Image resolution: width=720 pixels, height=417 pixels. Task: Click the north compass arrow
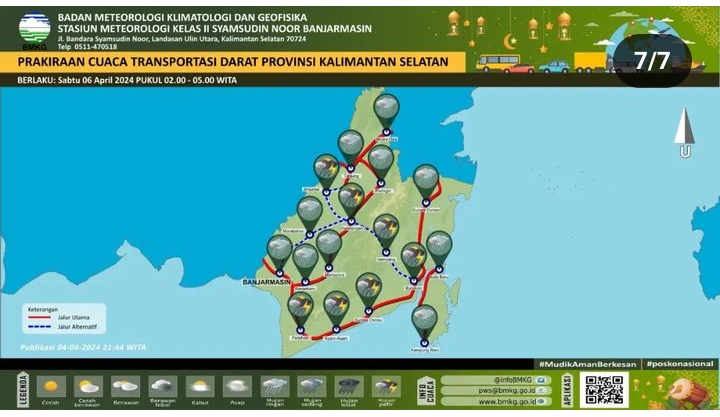(684, 128)
